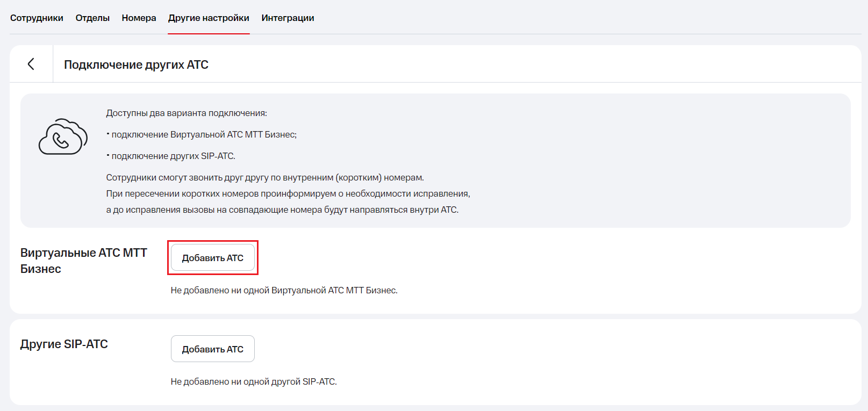
Task: Go to the Номера tab
Action: 139,18
